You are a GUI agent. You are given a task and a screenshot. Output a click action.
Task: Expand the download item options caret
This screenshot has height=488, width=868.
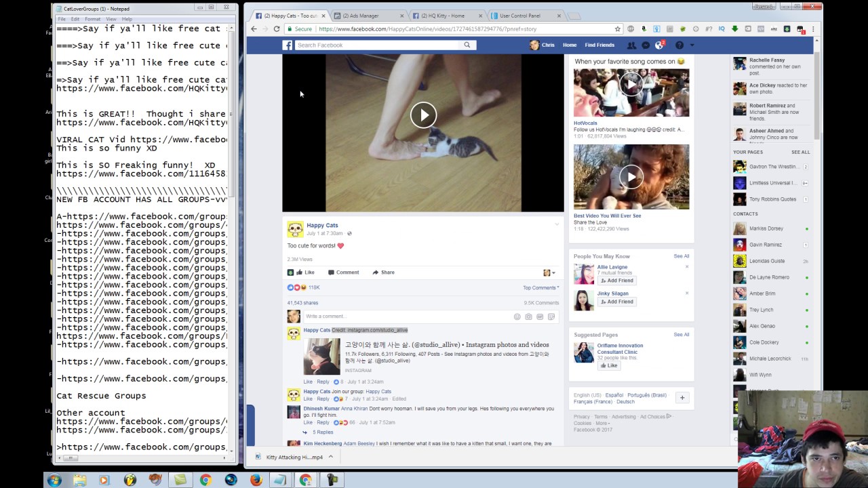(x=331, y=457)
